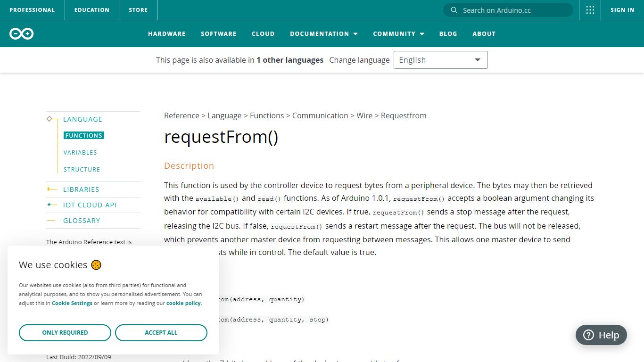
Task: Open the apps grid icon
Action: (590, 10)
